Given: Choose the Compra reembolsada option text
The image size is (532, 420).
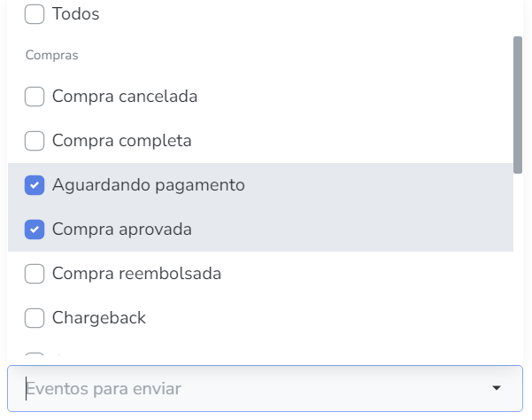Looking at the screenshot, I should pyautogui.click(x=136, y=274).
